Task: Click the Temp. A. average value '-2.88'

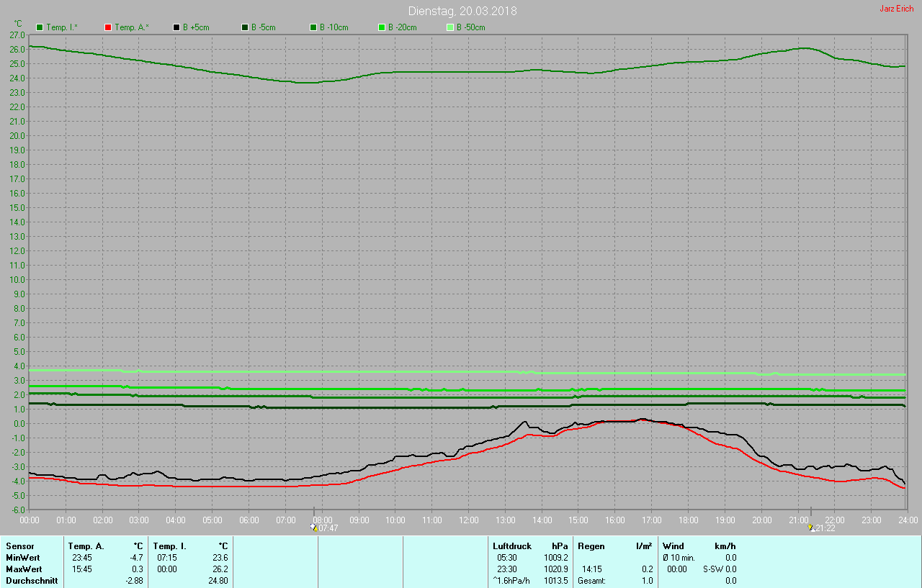Action: click(x=133, y=581)
